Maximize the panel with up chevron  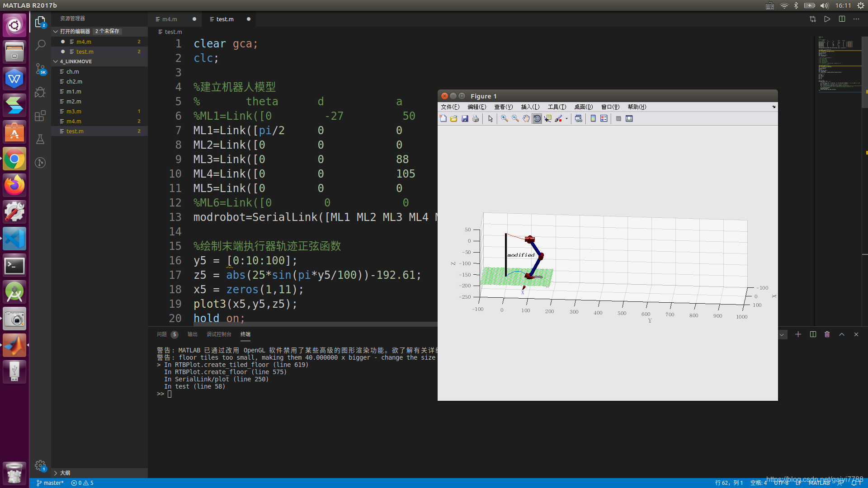(842, 334)
